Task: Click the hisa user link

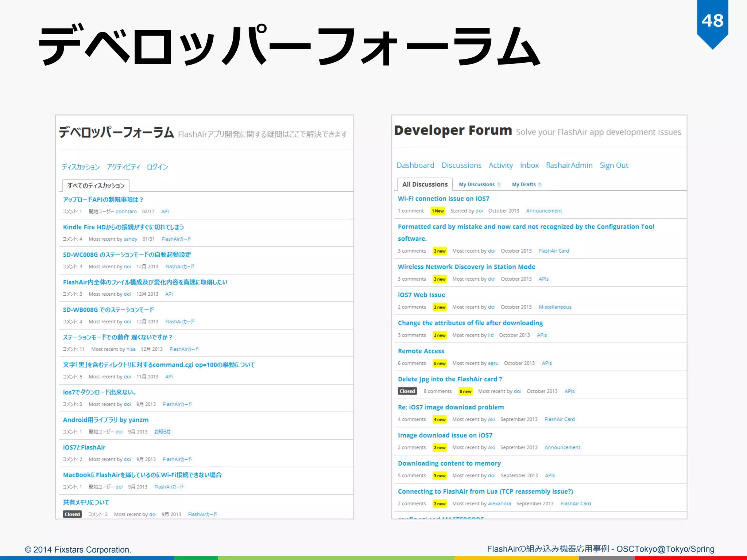Action: [x=131, y=349]
